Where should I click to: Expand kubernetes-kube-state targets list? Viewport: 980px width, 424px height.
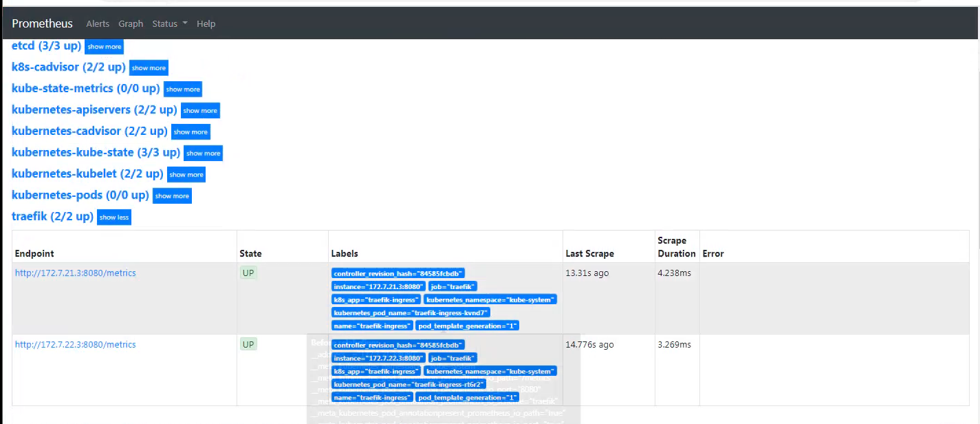[x=204, y=153]
